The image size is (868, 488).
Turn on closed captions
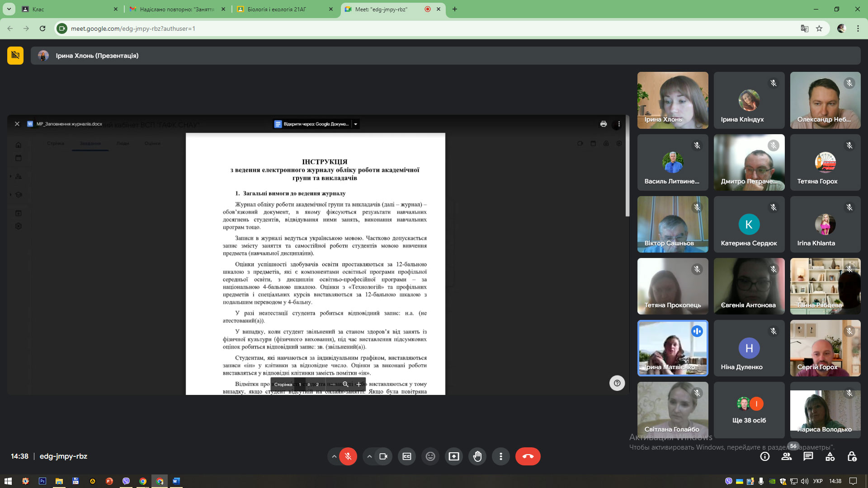(x=407, y=456)
